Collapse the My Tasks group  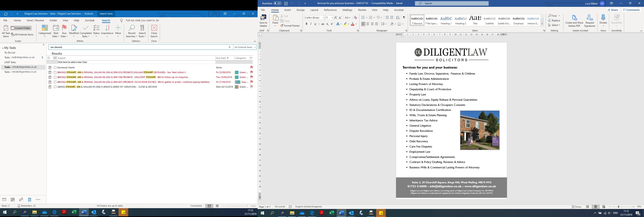pyautogui.click(x=3, y=48)
